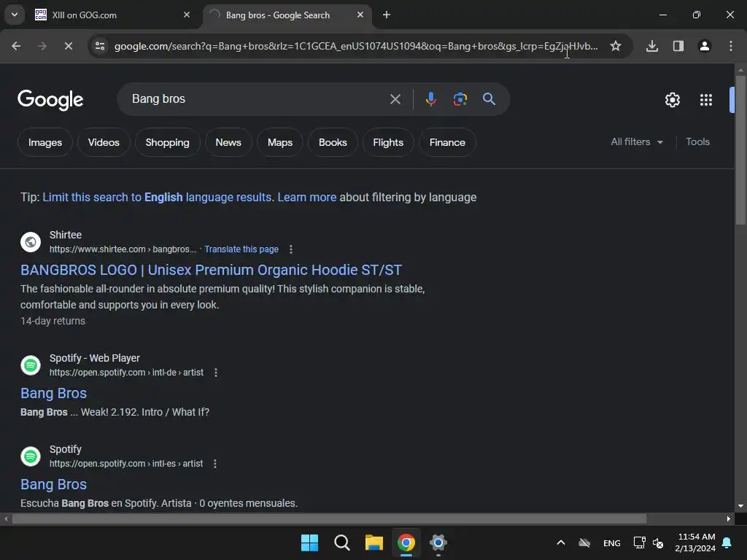The height and width of the screenshot is (560, 747).
Task: Open options menu for Shirtee result
Action: pos(290,249)
